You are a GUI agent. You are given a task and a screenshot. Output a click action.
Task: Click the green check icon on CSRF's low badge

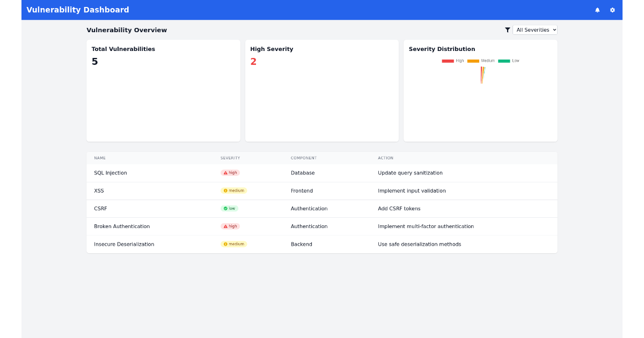(225, 208)
